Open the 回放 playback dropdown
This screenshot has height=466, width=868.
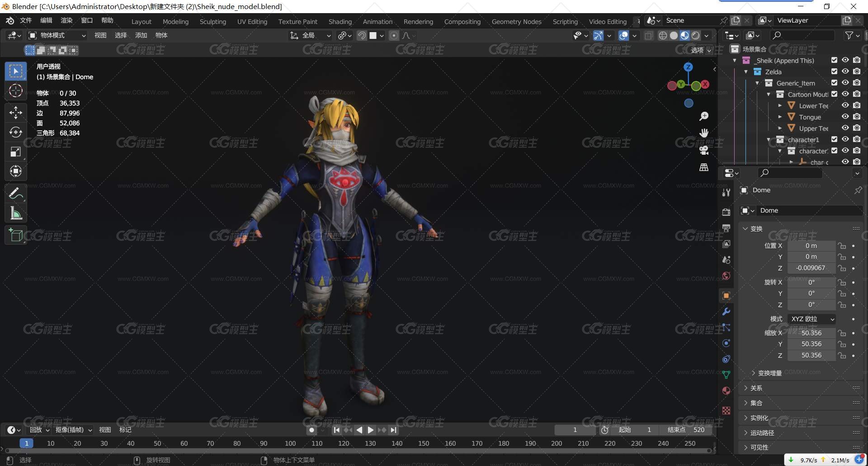pos(39,430)
